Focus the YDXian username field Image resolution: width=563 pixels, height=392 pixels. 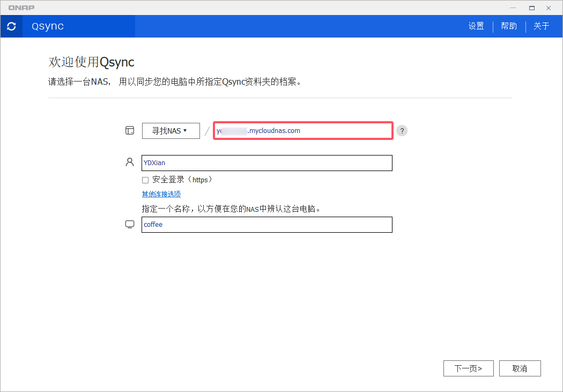click(x=267, y=163)
